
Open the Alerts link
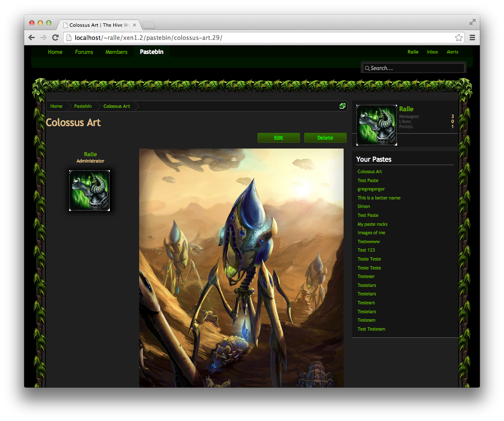[x=452, y=52]
